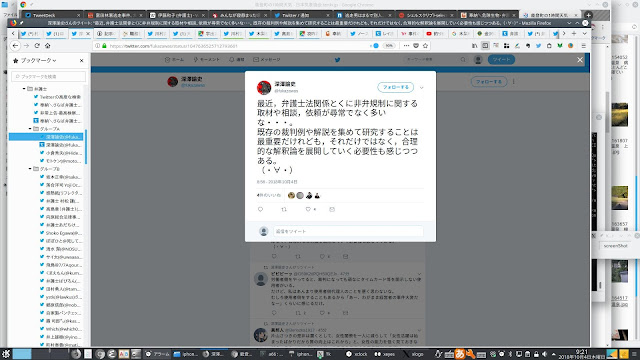
Task: Show site information icon in address bar
Action: pyautogui.click(x=98, y=46)
